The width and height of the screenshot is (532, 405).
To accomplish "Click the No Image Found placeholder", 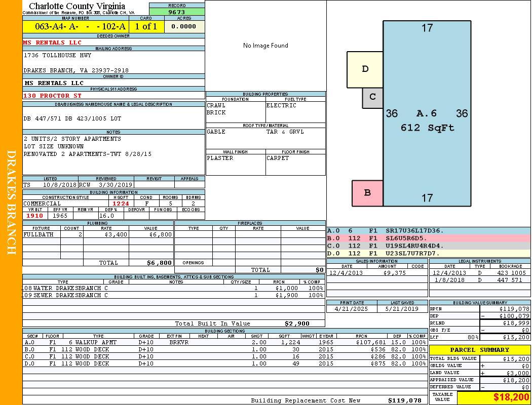I will [265, 46].
